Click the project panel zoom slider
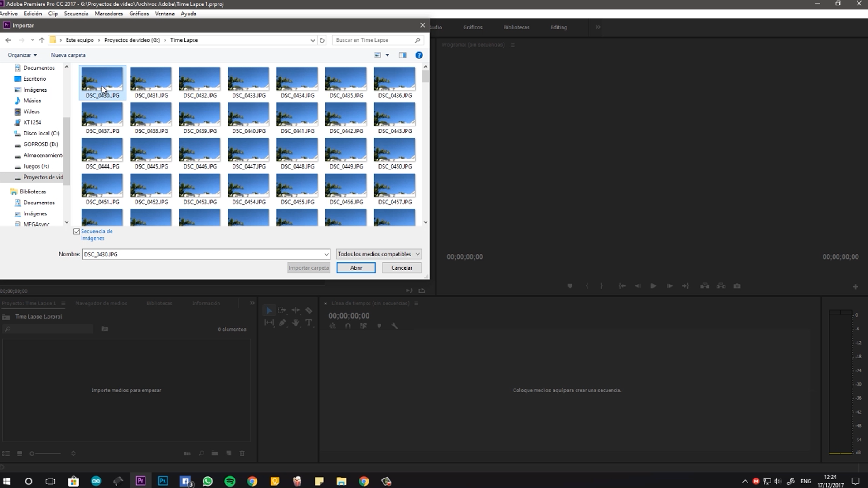Viewport: 868px width, 488px height. coord(45,454)
